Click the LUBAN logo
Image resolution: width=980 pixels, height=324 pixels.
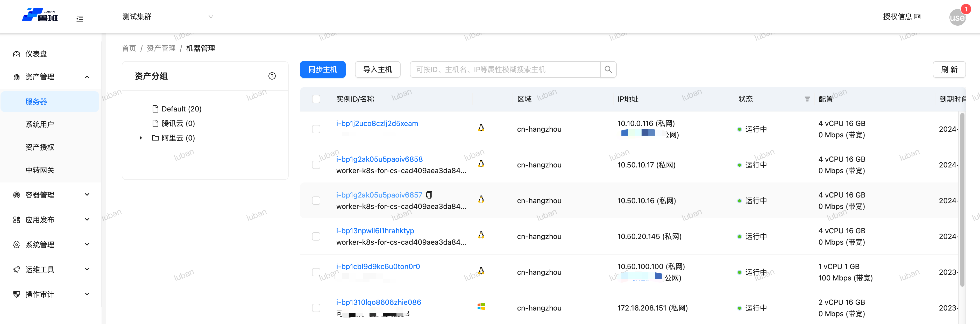pos(40,15)
